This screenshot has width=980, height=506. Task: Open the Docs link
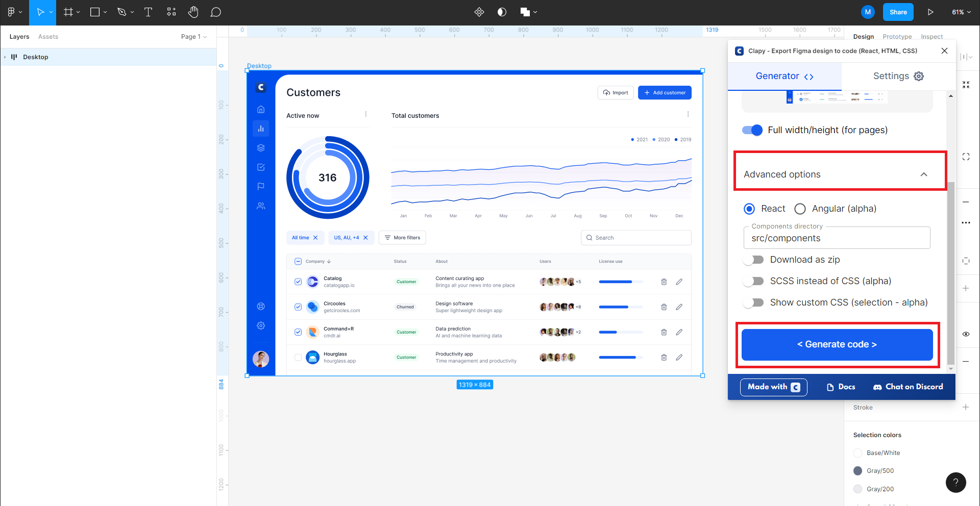(x=841, y=387)
